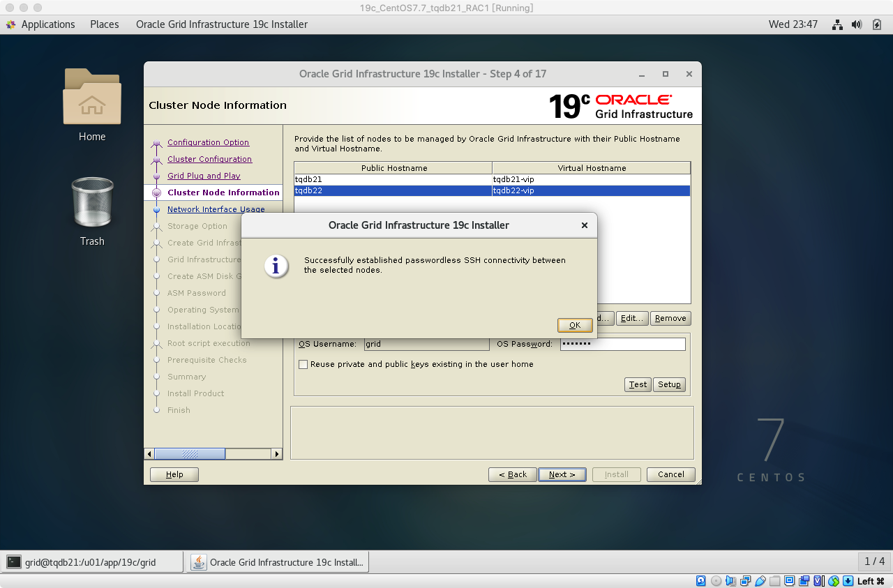
Task: Click the steps panel horizontal scrollbar thumb
Action: (190, 454)
